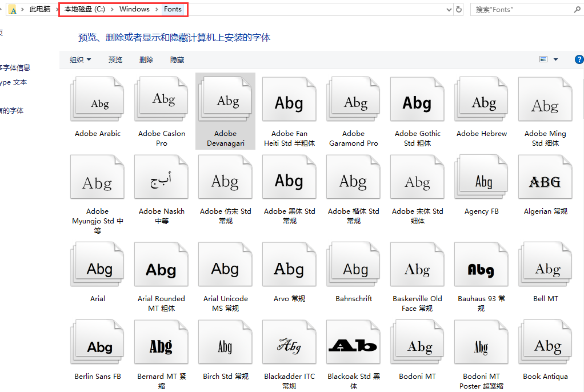This screenshot has width=584, height=392.
Task: Select the Adobe Arabic font icon
Action: coord(97,99)
